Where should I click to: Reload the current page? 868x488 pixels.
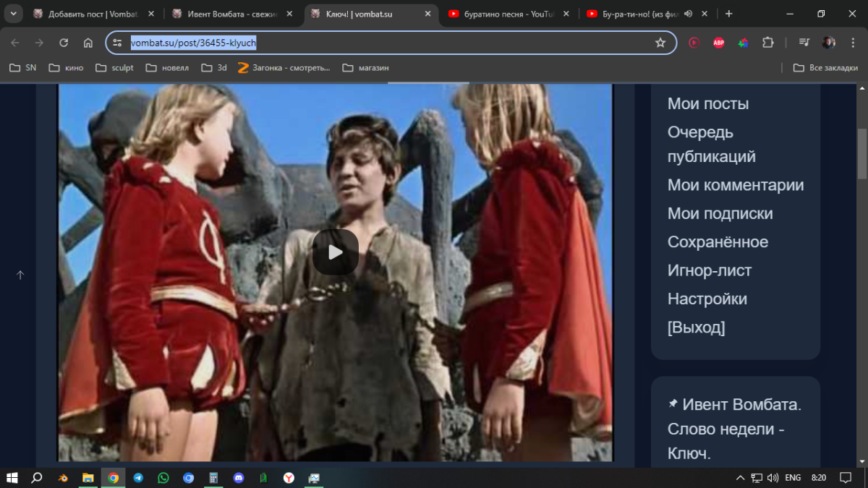[64, 43]
